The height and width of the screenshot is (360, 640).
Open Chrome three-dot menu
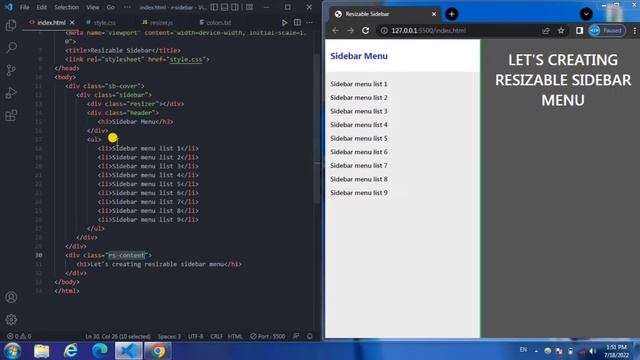coord(635,30)
